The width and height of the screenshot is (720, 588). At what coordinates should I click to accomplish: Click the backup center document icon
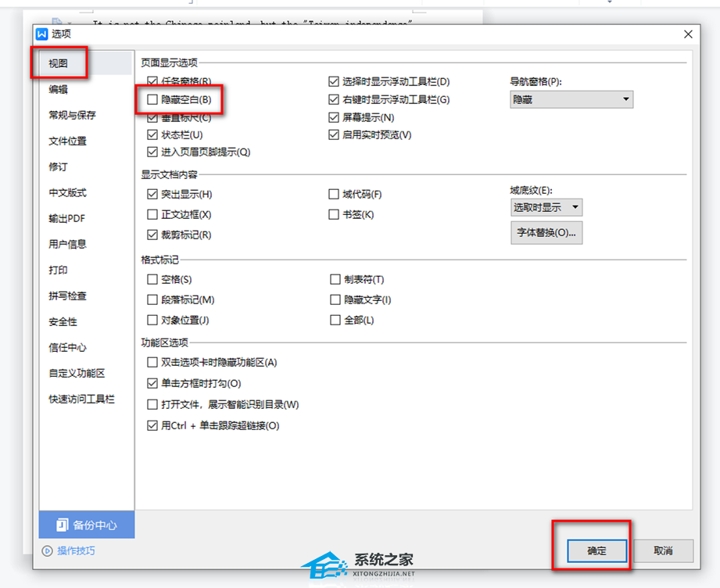(62, 525)
